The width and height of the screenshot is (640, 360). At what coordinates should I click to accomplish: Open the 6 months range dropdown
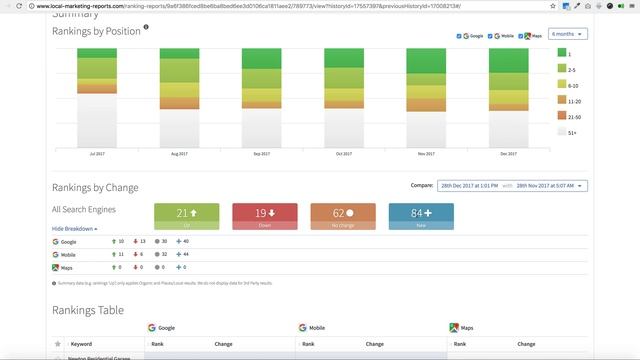(x=568, y=34)
